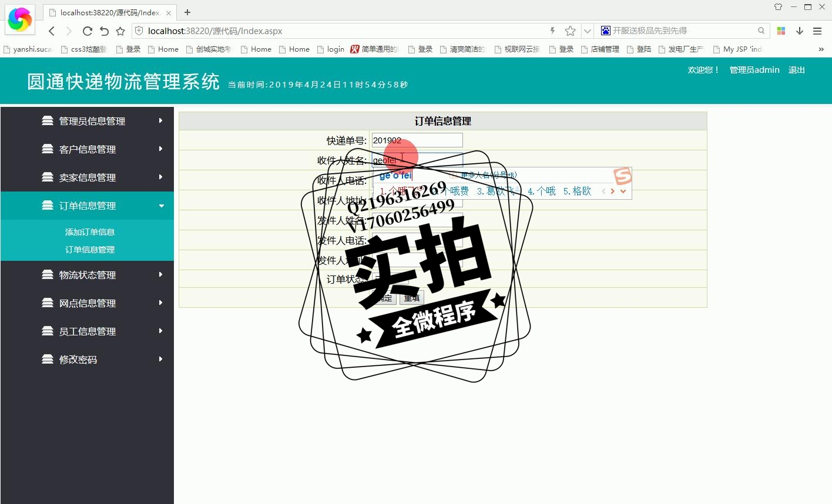This screenshot has width=832, height=504.
Task: Click the lightning speed-mode icon
Action: (x=552, y=31)
